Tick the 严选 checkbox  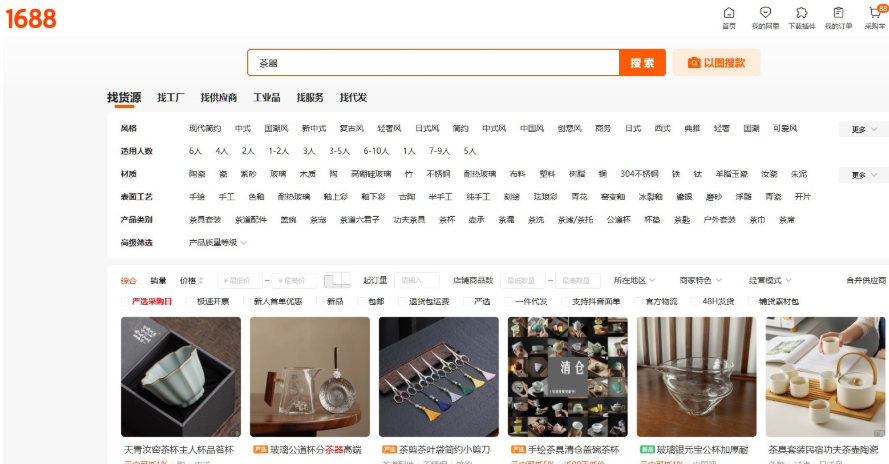pos(467,302)
